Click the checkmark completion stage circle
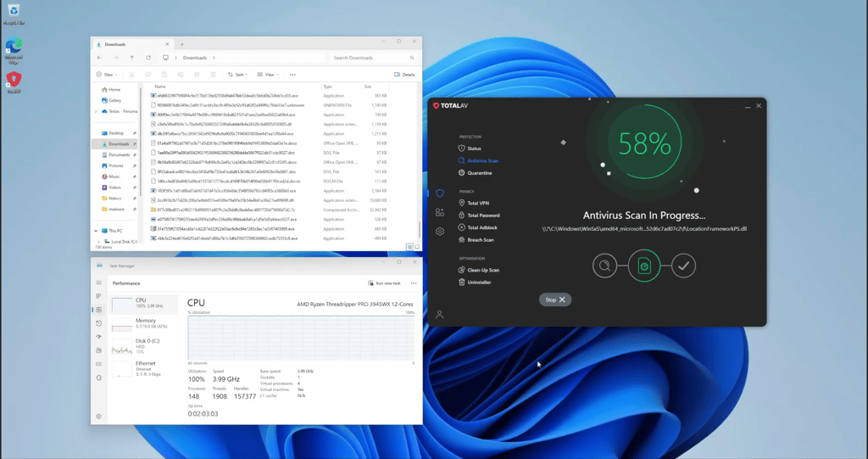 [x=684, y=266]
